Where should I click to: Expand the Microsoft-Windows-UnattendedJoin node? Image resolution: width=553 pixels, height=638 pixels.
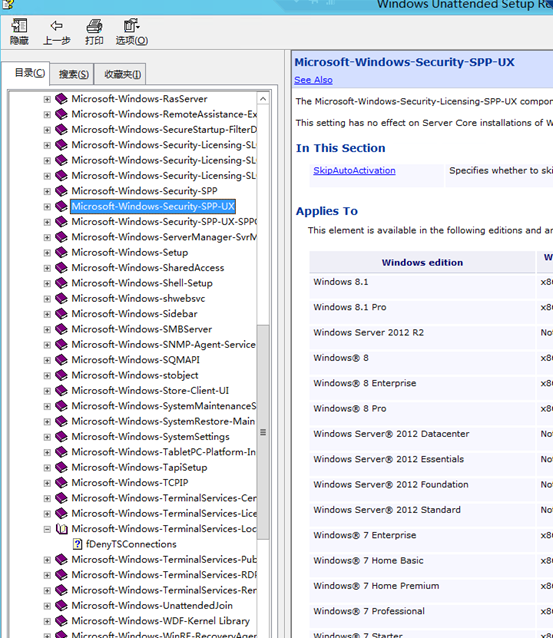(47, 606)
